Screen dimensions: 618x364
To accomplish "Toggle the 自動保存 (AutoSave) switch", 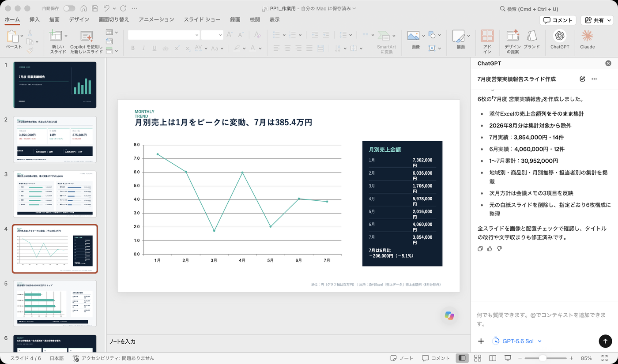I will point(69,8).
